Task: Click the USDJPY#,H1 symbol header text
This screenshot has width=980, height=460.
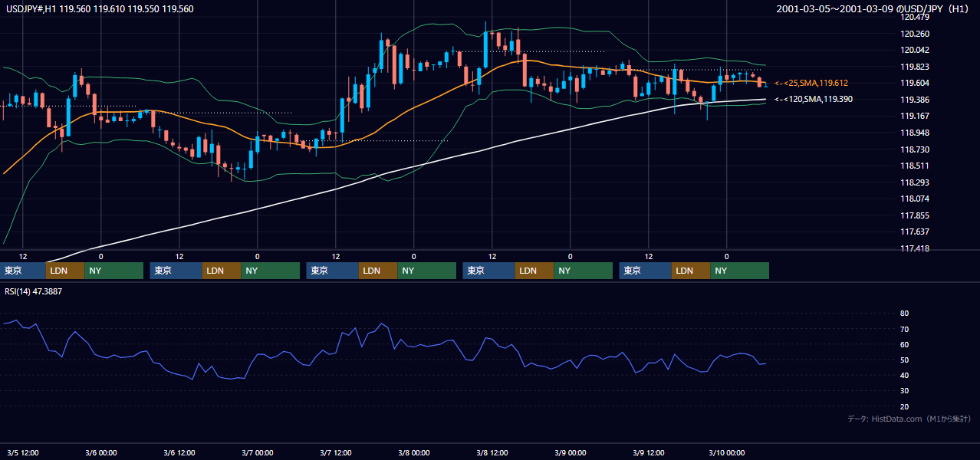Action: click(98, 9)
